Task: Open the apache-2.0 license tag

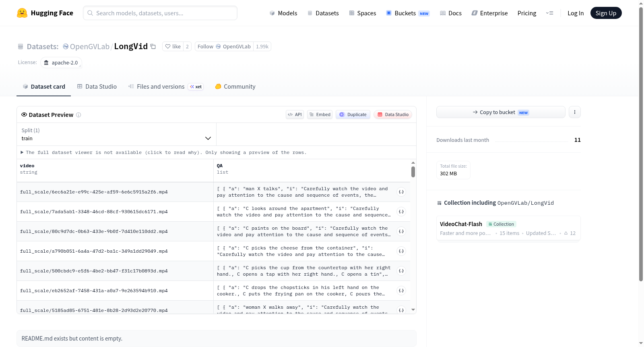Action: (61, 62)
